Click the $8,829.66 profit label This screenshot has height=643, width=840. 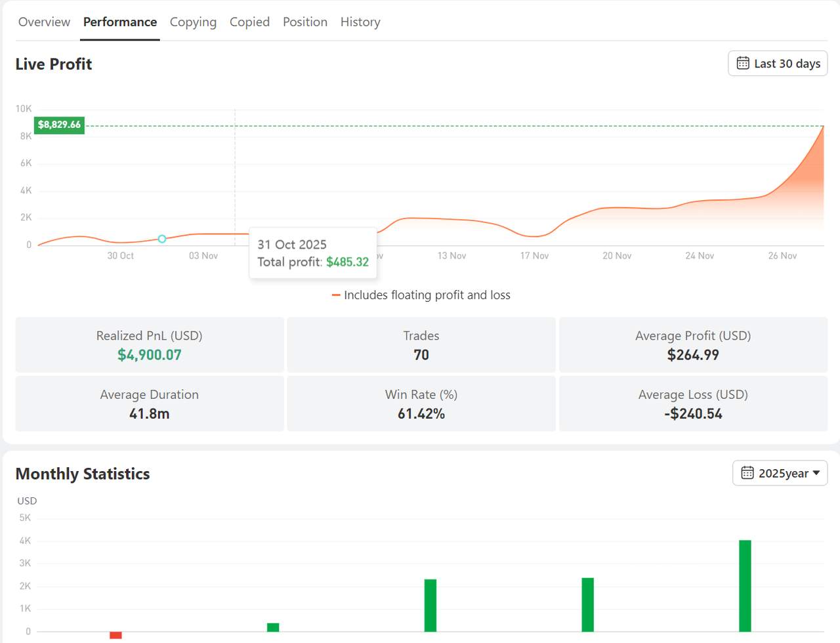click(x=58, y=124)
